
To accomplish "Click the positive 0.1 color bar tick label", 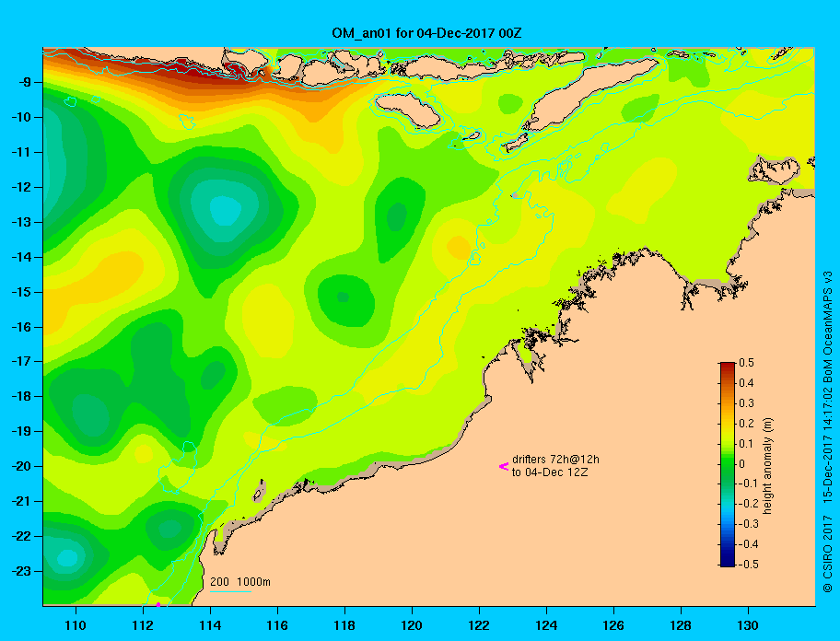I will point(746,443).
